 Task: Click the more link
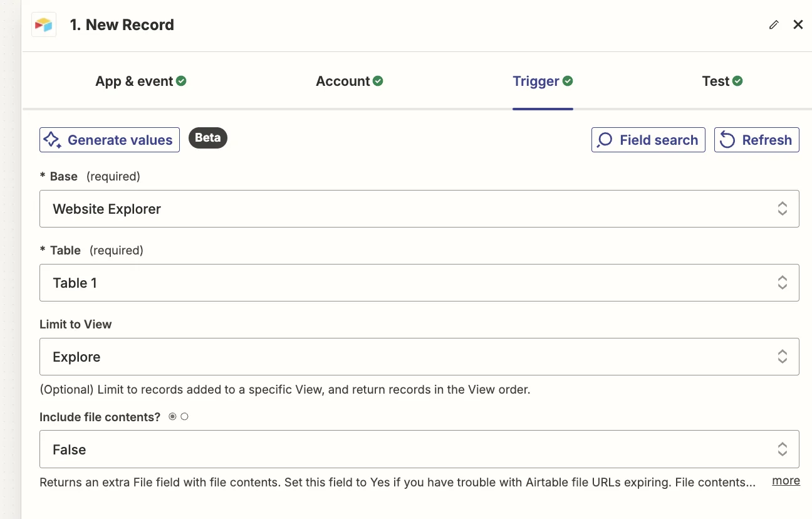point(786,481)
